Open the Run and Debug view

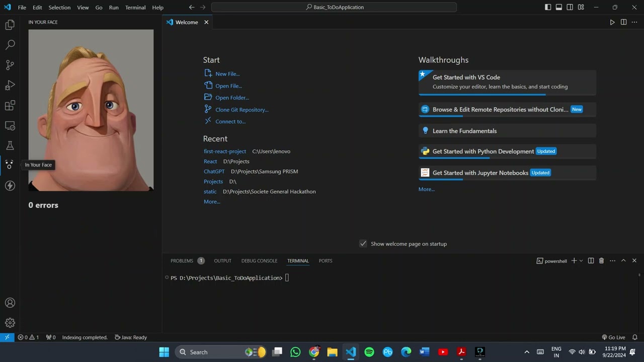tap(10, 85)
